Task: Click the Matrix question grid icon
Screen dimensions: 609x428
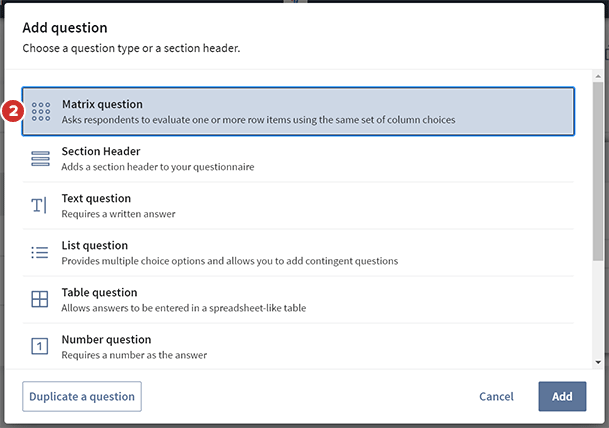Action: [x=40, y=111]
